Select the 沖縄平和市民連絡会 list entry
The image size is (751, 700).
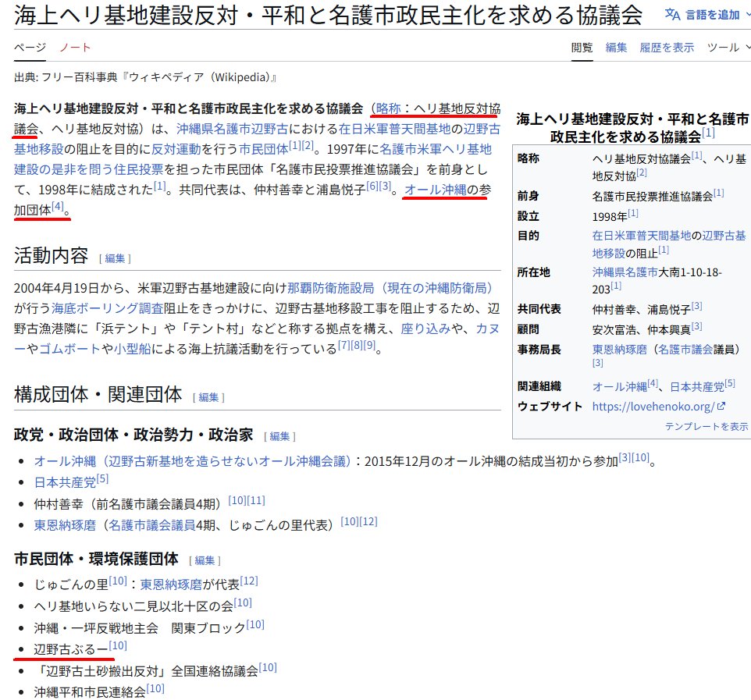click(x=90, y=692)
